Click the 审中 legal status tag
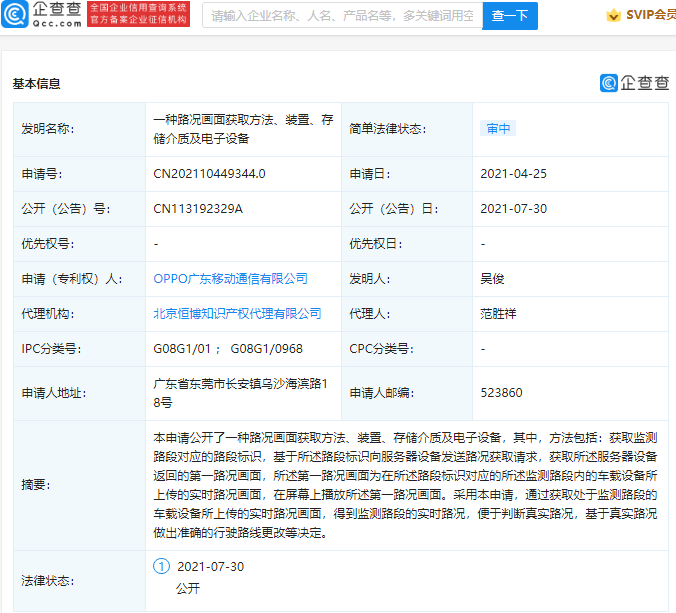 [498, 129]
